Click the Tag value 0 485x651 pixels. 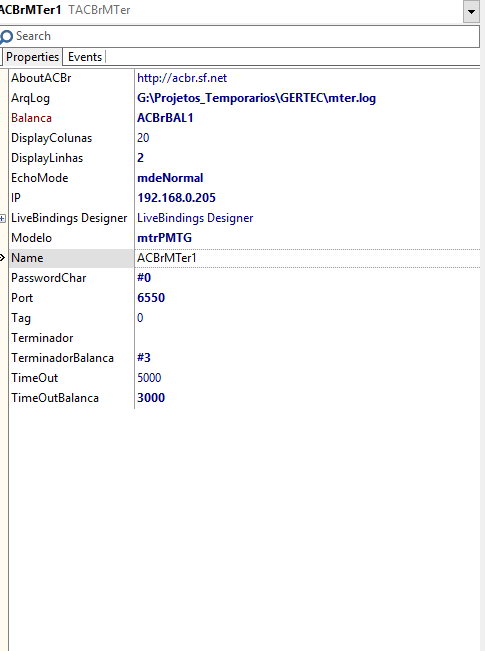tap(140, 318)
